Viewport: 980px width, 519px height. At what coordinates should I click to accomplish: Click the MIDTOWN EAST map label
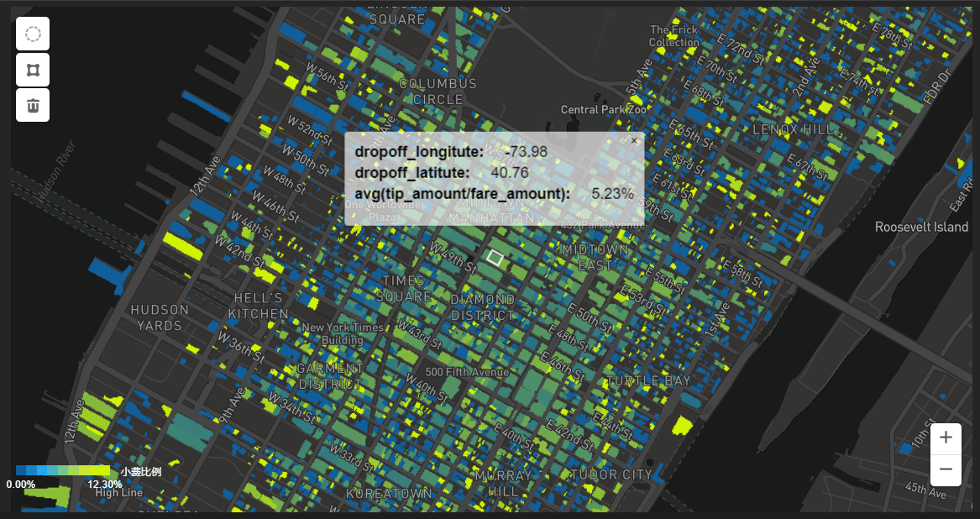tap(595, 257)
